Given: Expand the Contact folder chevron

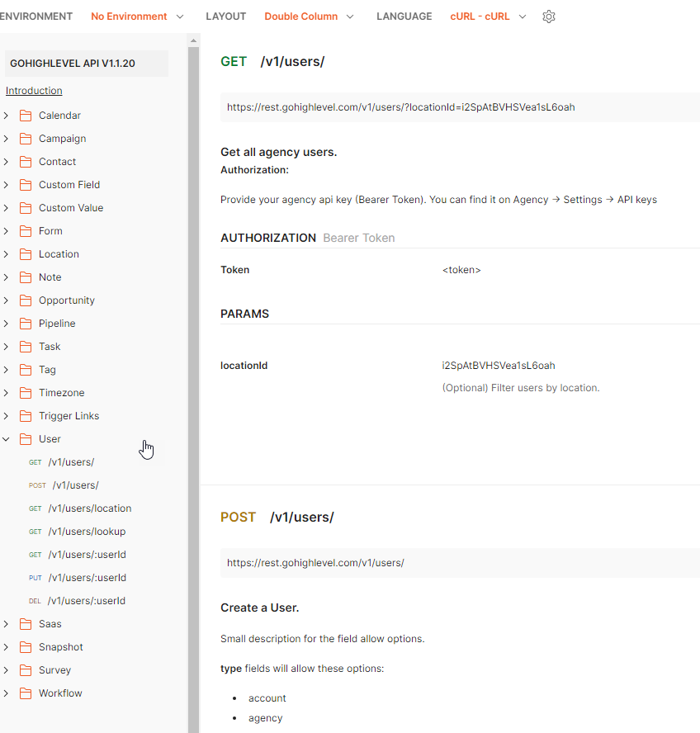Looking at the screenshot, I should (x=6, y=162).
